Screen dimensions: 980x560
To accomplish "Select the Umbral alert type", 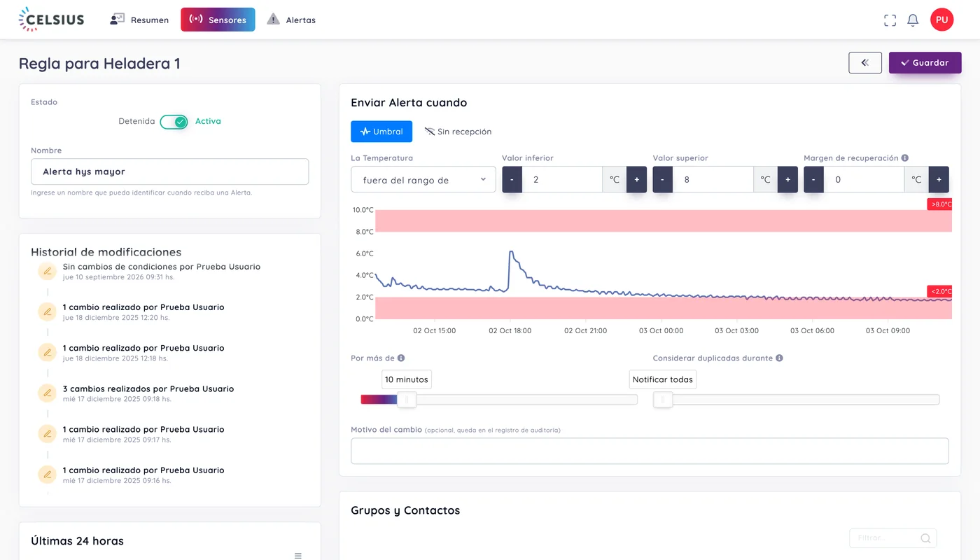I will (x=381, y=132).
